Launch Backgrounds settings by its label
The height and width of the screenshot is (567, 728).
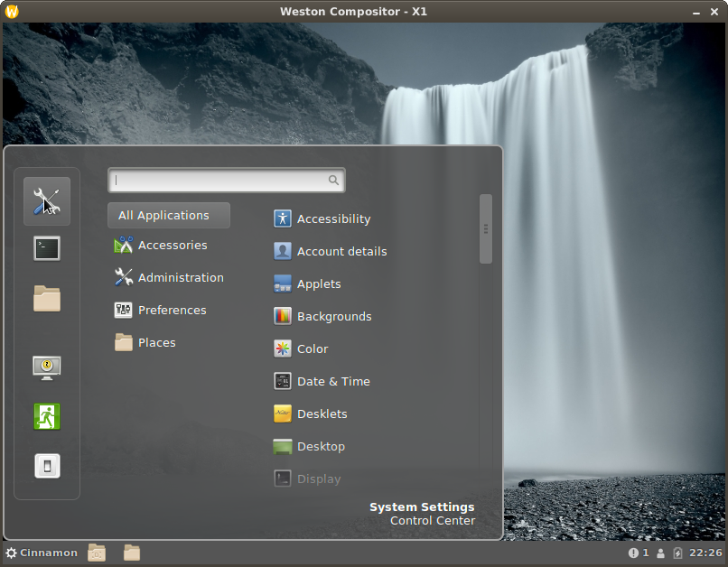click(x=334, y=316)
